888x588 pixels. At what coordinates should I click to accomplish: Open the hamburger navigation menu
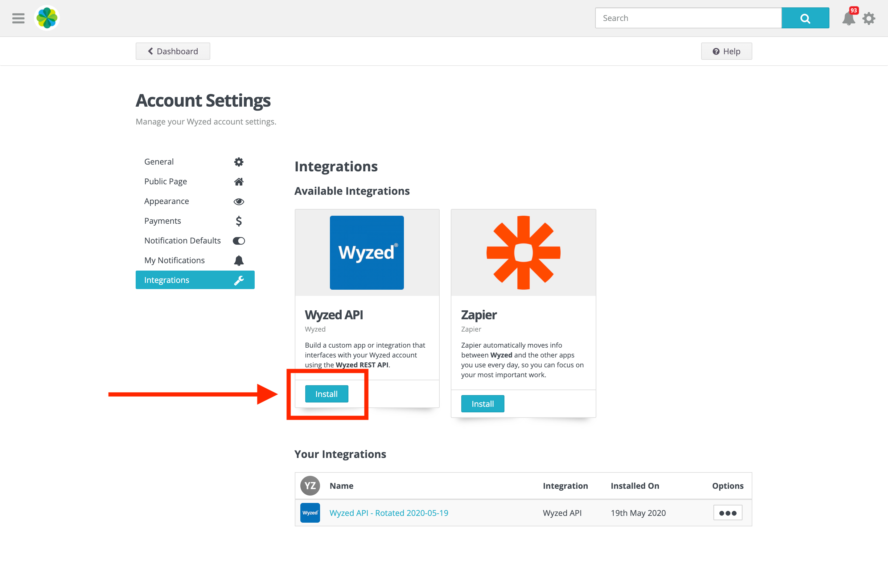(x=18, y=18)
